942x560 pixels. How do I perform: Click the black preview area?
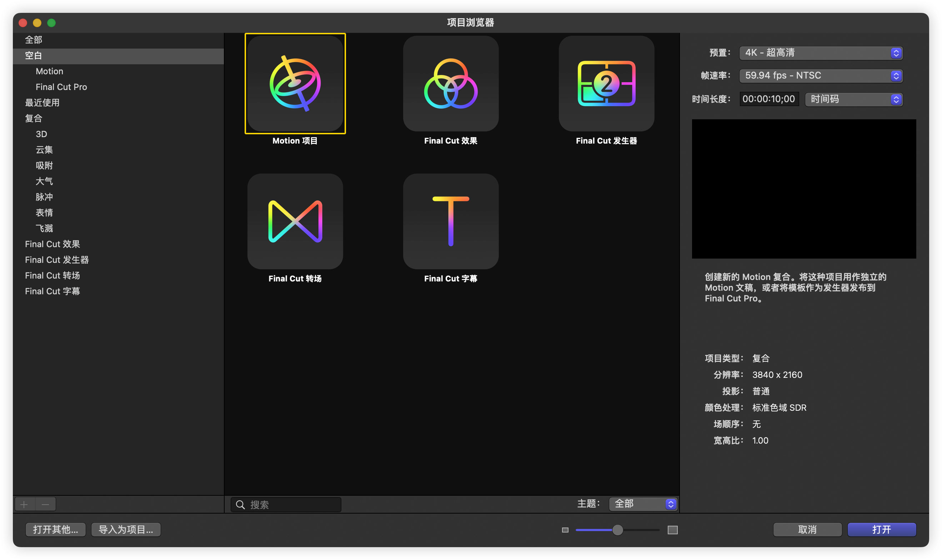click(x=803, y=189)
